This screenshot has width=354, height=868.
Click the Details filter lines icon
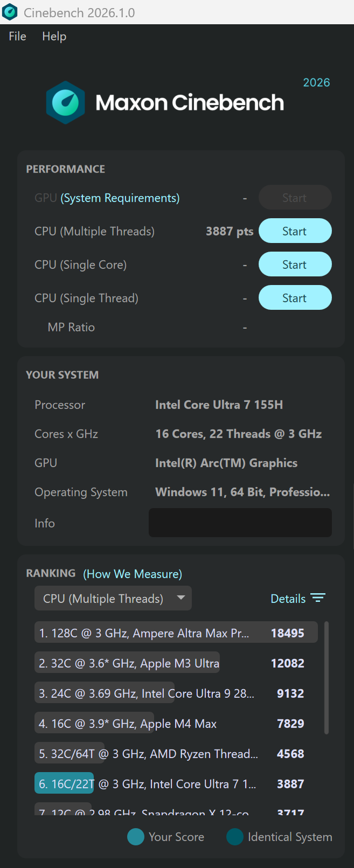(318, 598)
